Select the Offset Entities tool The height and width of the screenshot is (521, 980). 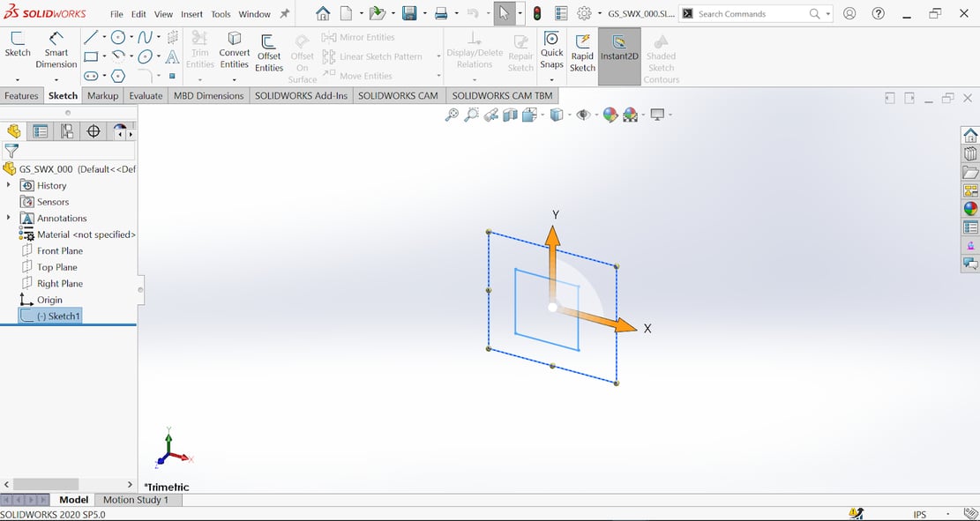click(269, 52)
